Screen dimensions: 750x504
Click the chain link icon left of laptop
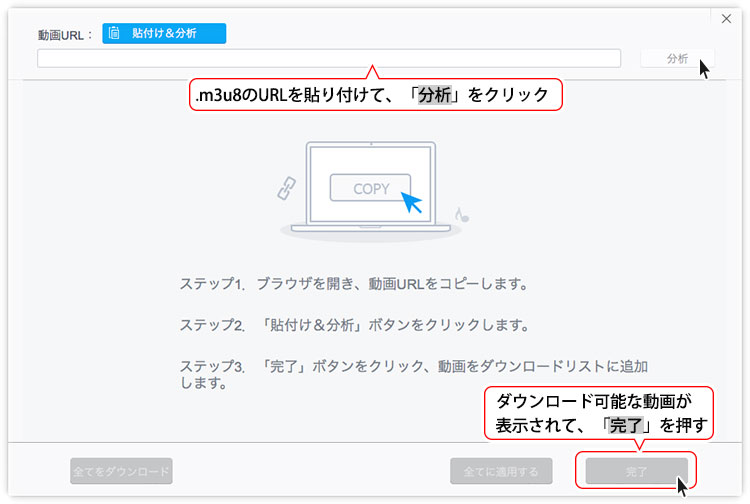pos(287,189)
